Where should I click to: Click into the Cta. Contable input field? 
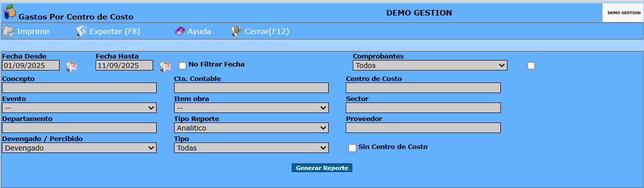pos(251,88)
